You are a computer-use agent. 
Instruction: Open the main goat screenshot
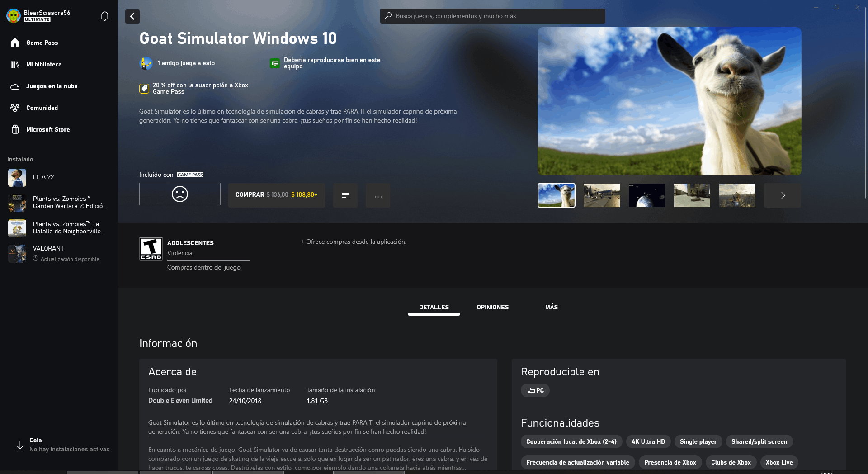pyautogui.click(x=669, y=101)
